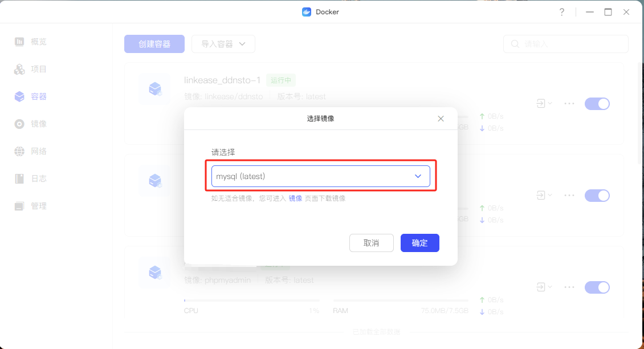Click the 管理 management sidebar icon
Viewport: 644px width, 349px height.
pyautogui.click(x=19, y=206)
